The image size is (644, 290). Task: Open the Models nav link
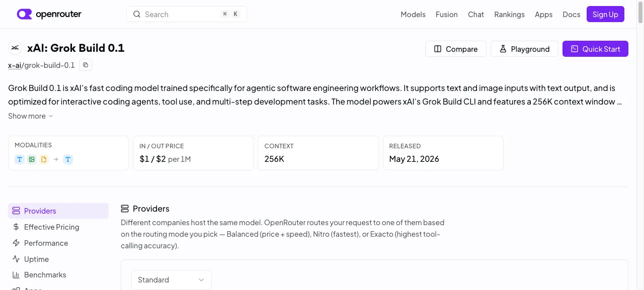pyautogui.click(x=413, y=14)
